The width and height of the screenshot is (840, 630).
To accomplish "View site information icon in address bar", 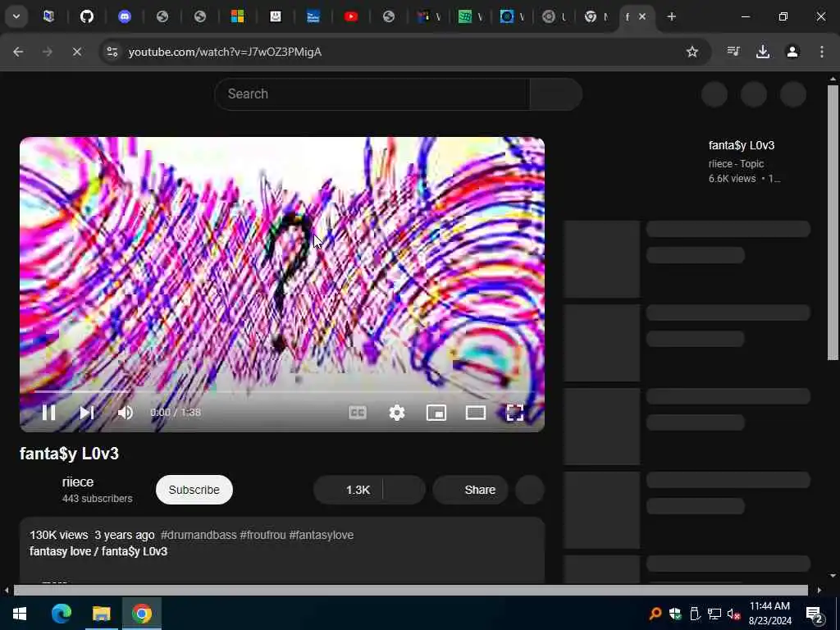I will [x=112, y=52].
